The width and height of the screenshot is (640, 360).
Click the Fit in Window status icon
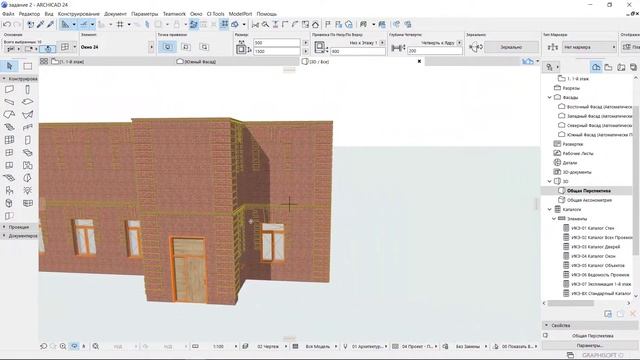(x=96, y=346)
